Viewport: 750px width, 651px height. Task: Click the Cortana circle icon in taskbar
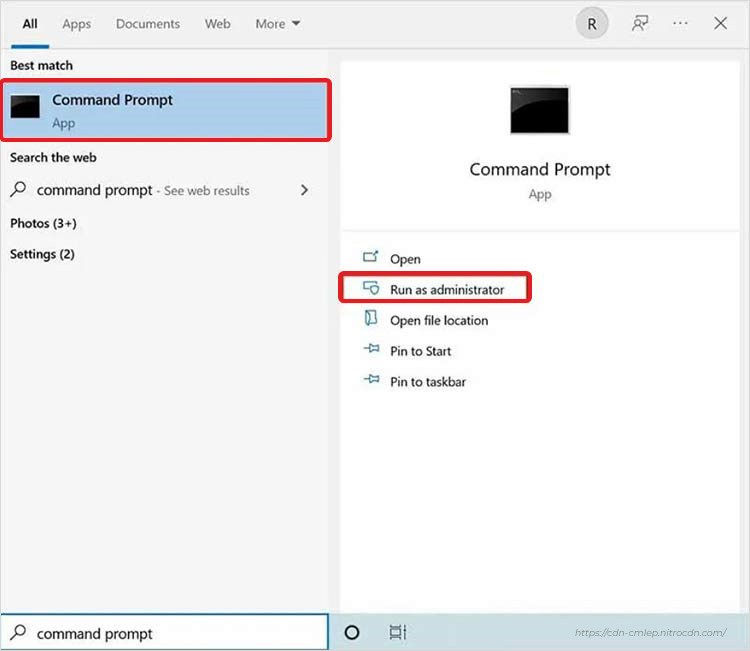click(x=352, y=632)
